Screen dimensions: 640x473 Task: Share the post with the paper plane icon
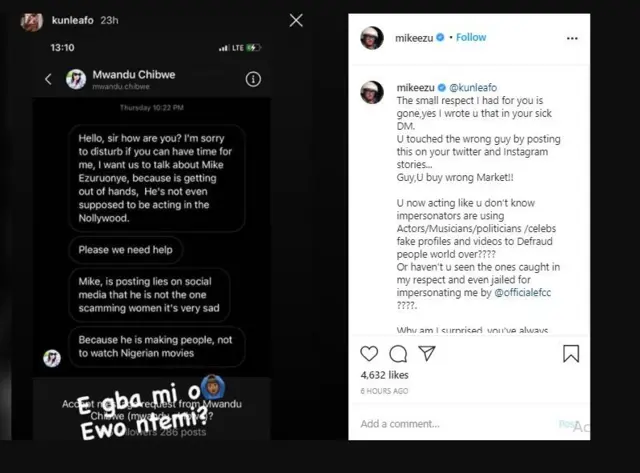(427, 353)
